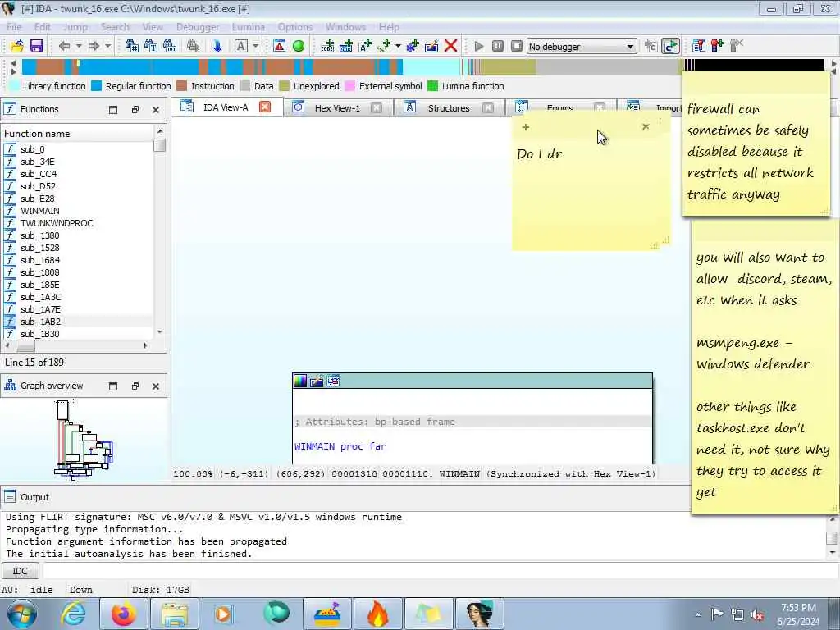The image size is (840, 630).
Task: Click the graph overview thumbnail
Action: (x=83, y=440)
